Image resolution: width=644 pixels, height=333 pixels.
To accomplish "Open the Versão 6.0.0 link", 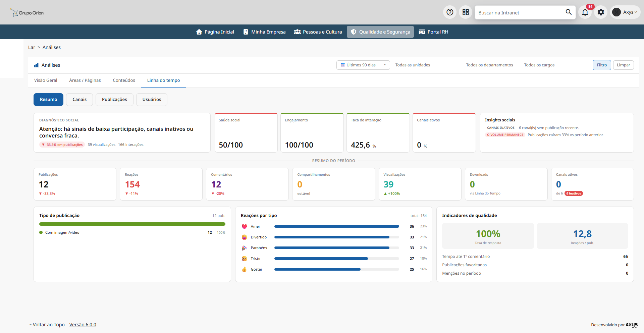I will click(83, 325).
